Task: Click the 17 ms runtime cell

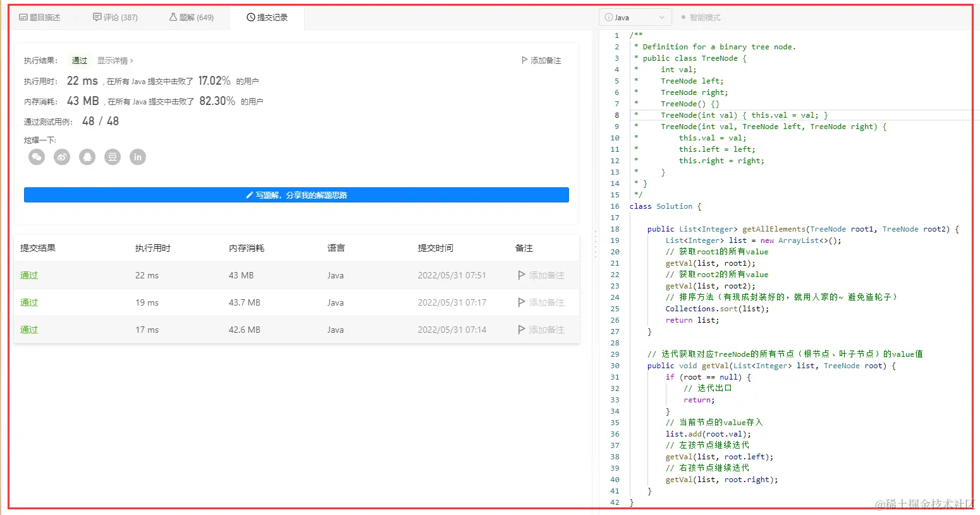Action: (x=147, y=330)
